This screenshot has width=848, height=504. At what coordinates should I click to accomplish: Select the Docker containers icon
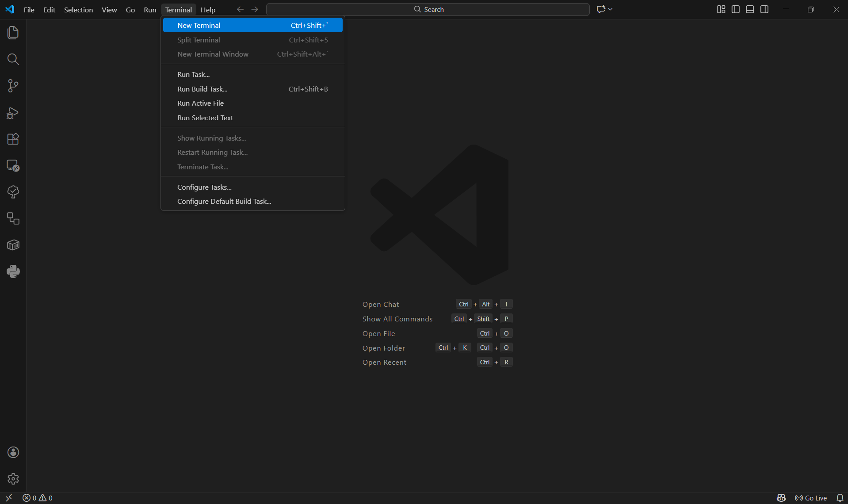click(x=13, y=245)
